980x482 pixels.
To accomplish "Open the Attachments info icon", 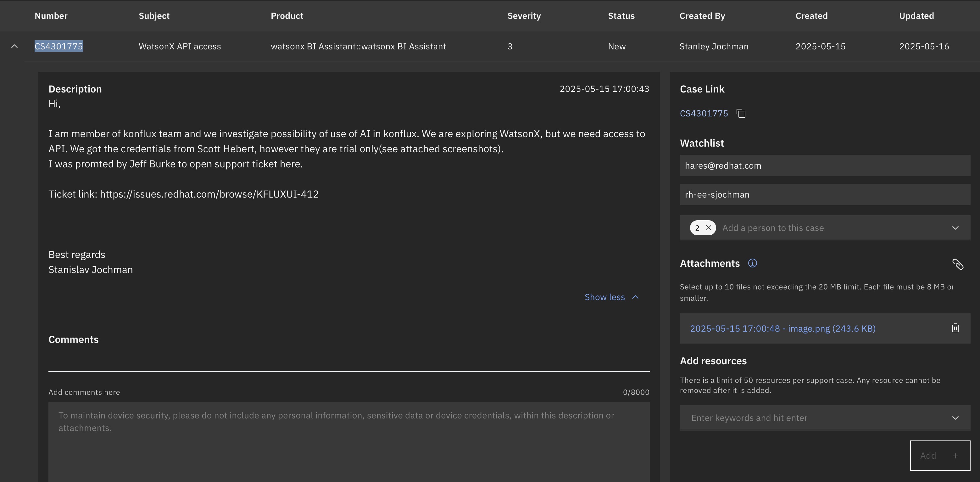I will 752,263.
